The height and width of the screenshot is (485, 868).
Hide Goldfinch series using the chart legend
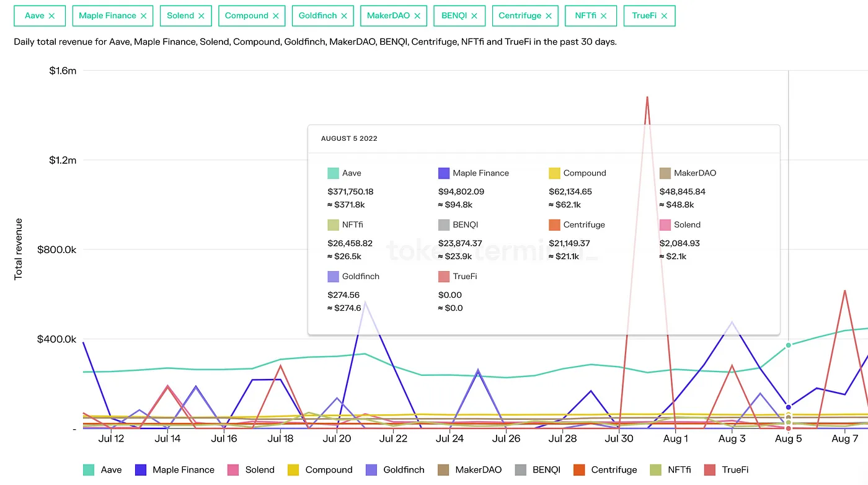(x=395, y=470)
